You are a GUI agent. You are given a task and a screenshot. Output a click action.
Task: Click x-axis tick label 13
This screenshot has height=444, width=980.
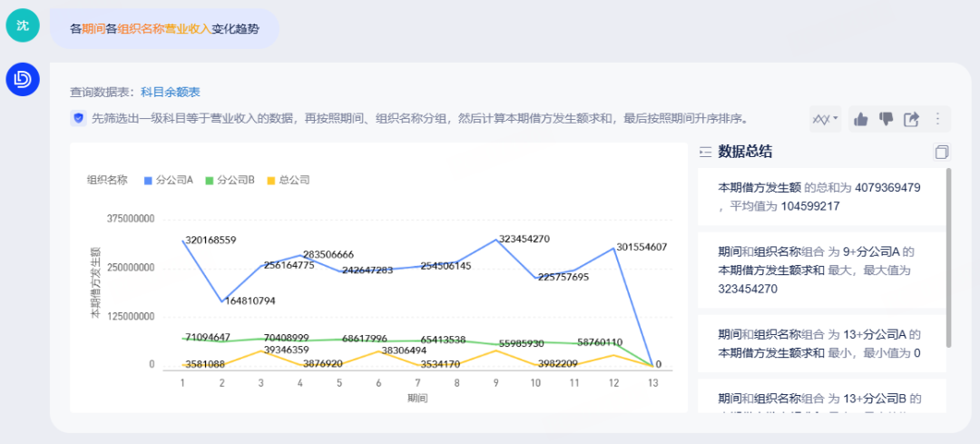pyautogui.click(x=652, y=382)
